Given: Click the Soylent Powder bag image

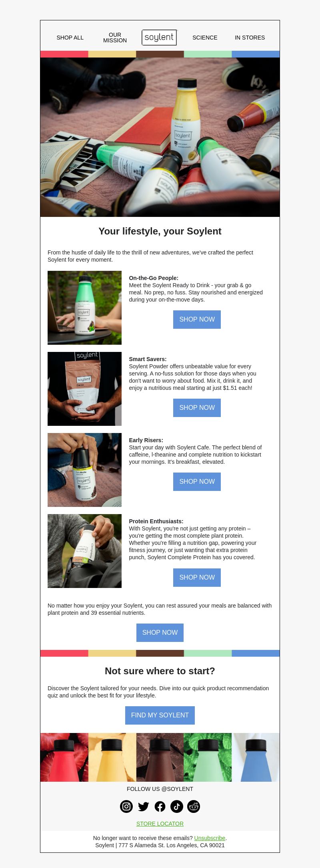Looking at the screenshot, I should click(x=84, y=389).
